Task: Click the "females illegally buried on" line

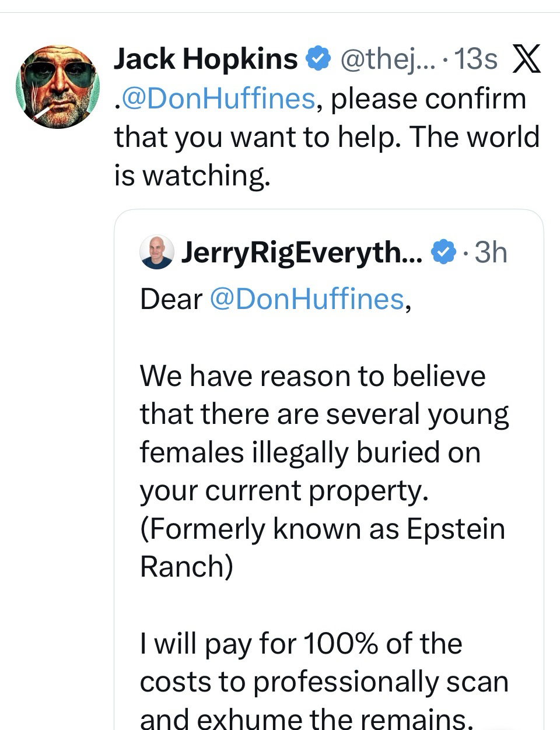Action: pos(310,452)
